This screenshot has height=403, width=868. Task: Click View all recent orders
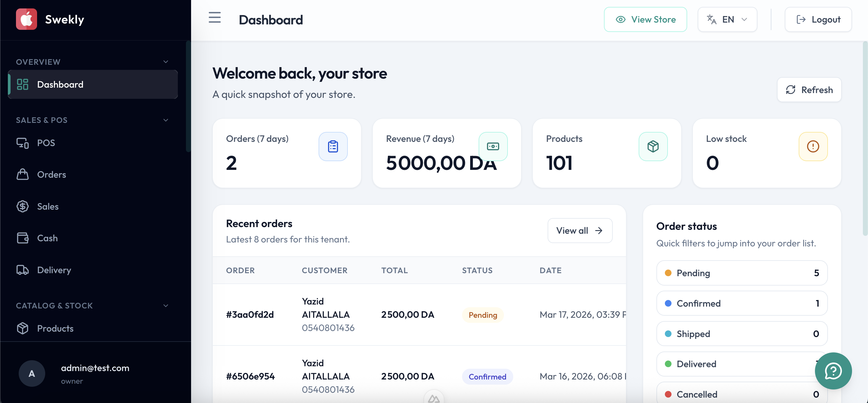580,230
